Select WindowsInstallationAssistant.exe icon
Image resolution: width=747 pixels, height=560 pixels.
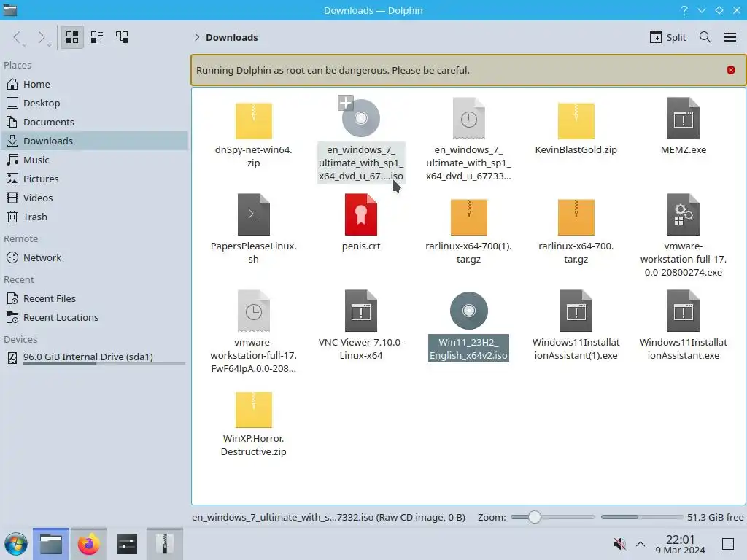pos(683,311)
